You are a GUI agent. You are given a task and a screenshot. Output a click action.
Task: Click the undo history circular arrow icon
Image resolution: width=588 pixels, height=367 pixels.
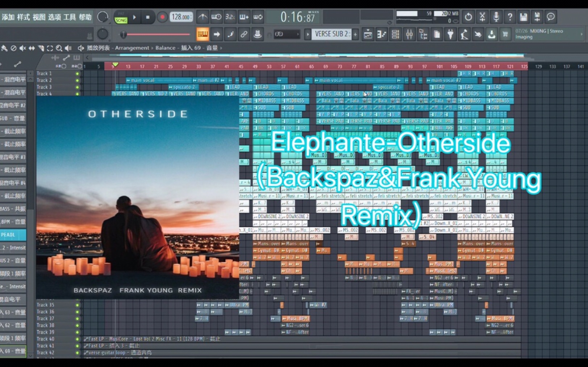click(x=468, y=17)
